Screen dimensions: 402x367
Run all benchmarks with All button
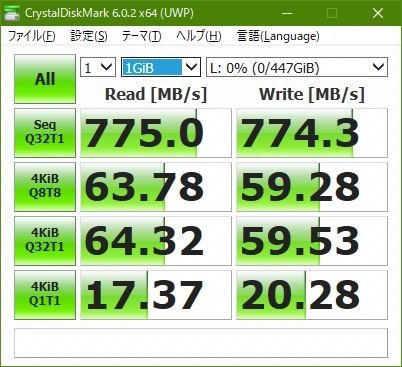click(45, 79)
